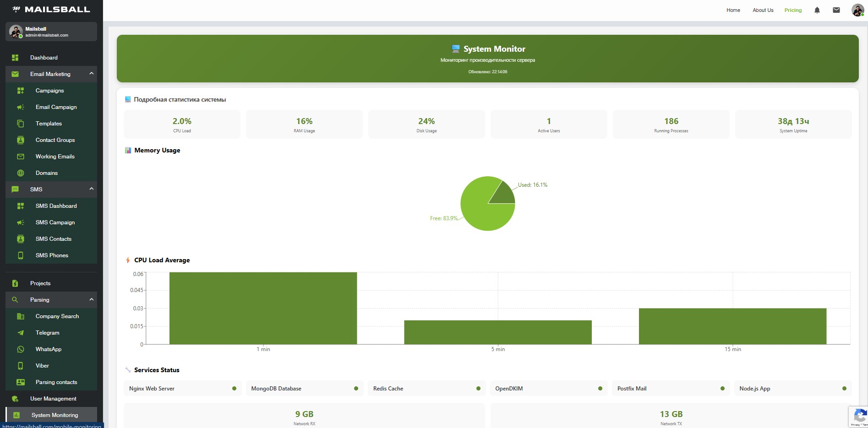Screen dimensions: 868x428
Task: Collapse the SMS menu section
Action: tap(91, 190)
